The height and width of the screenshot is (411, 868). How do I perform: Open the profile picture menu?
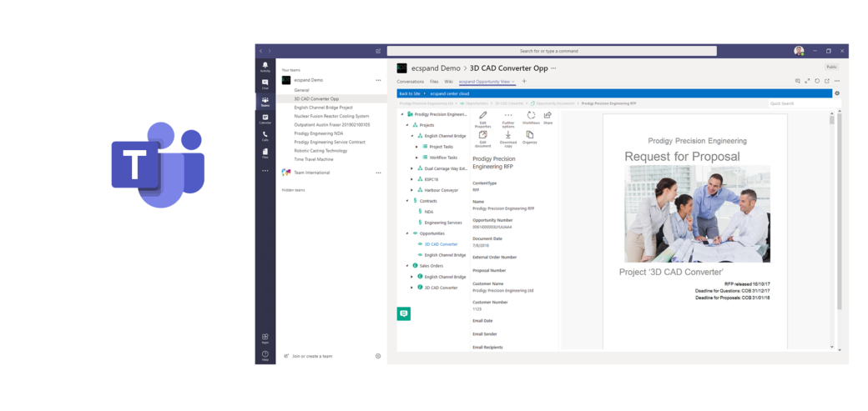tap(799, 51)
